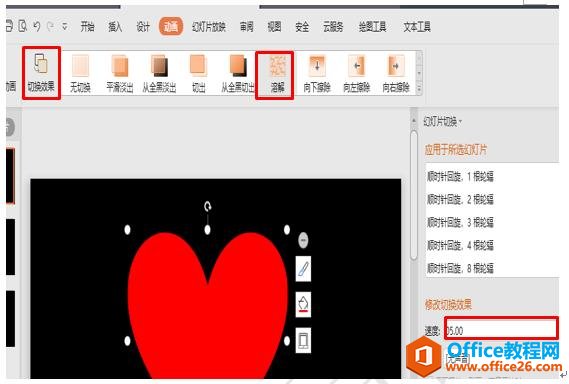Viewport: 569px width, 384px height.
Task: Select 顺时针回旋, 8 根轮辐 in list
Action: (492, 268)
